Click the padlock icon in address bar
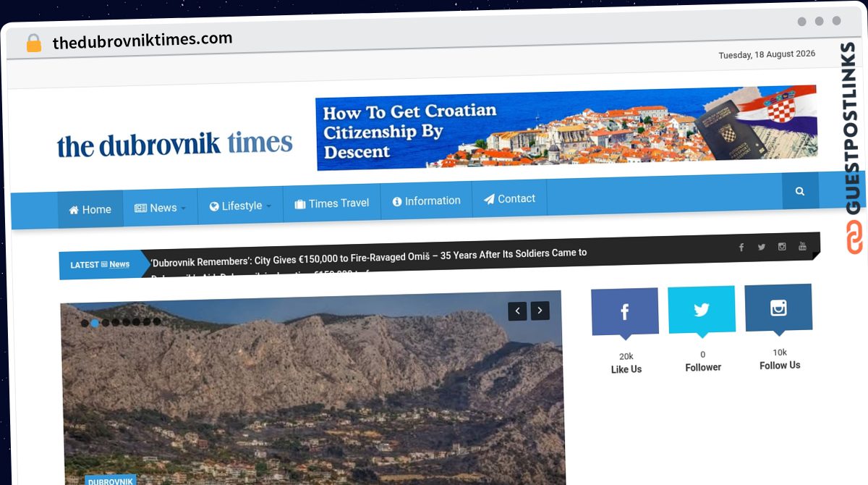The width and height of the screenshot is (868, 485). click(x=33, y=43)
